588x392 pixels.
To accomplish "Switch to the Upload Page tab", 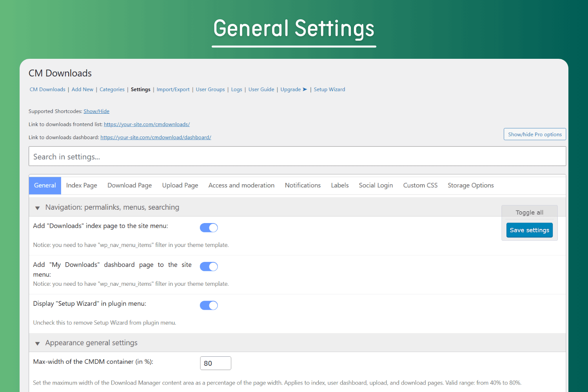I will 180,185.
